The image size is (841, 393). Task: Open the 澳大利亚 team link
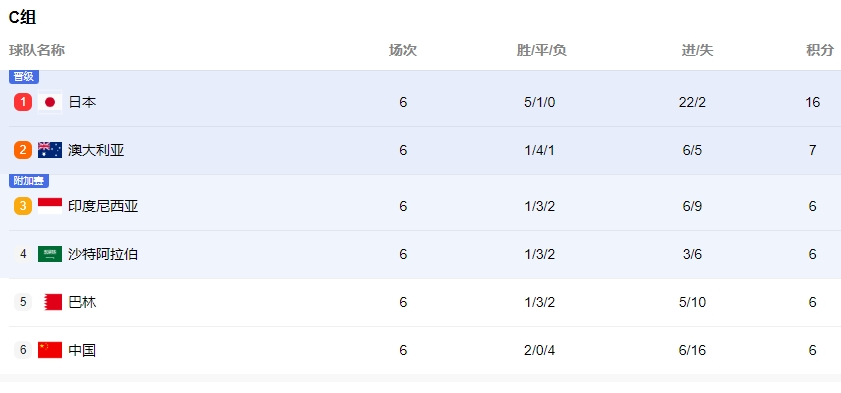pyautogui.click(x=96, y=150)
